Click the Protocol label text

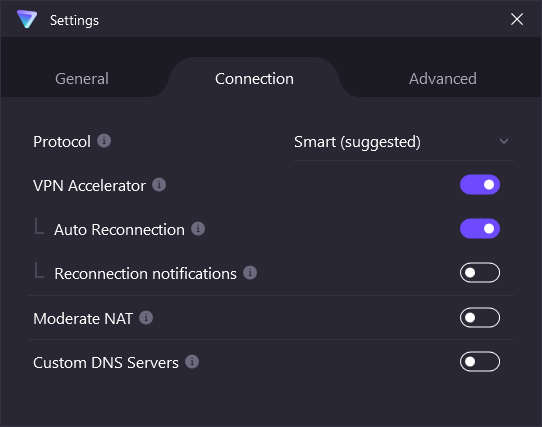pyautogui.click(x=62, y=142)
